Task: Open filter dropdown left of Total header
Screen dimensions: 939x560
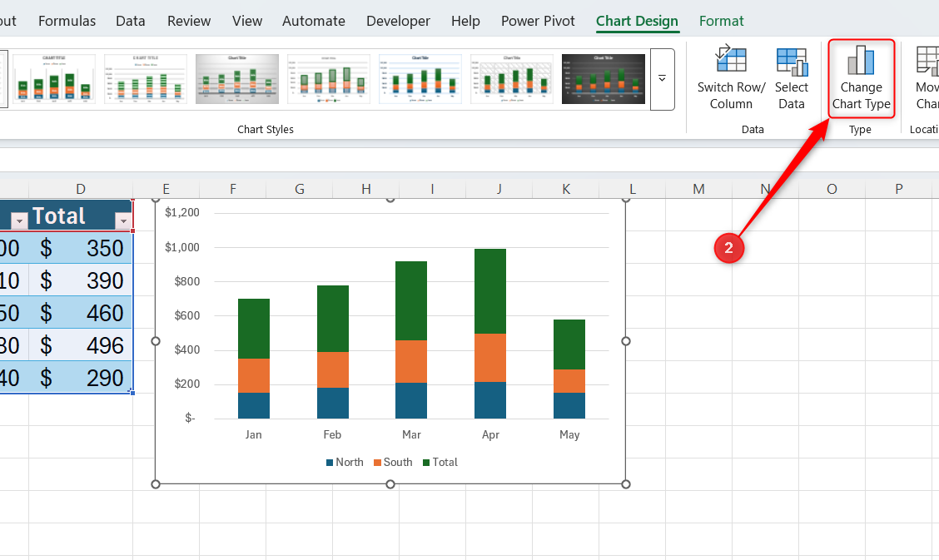Action: 19,221
